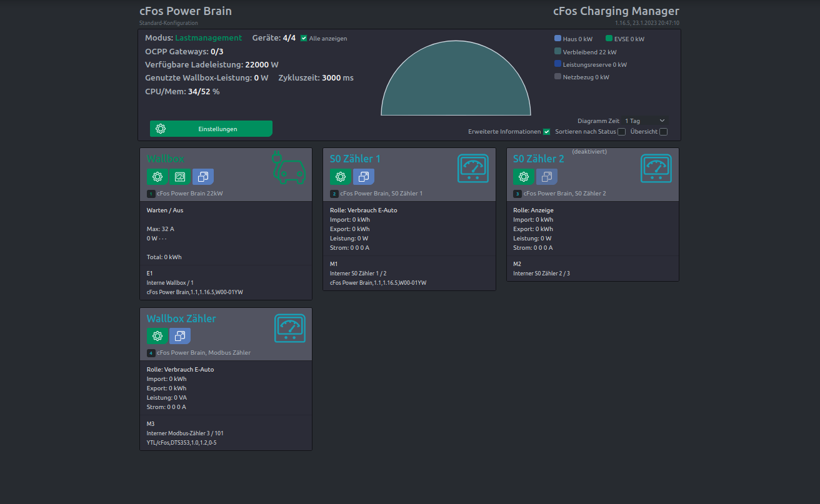Click the Leistungsreserve 0 kW legend swatch
Viewport: 820px width, 504px height.
[557, 64]
